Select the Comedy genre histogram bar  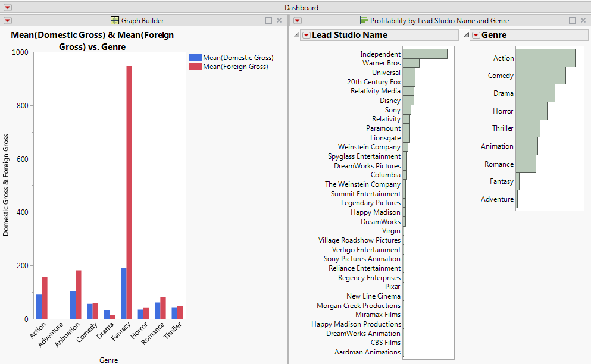[541, 76]
